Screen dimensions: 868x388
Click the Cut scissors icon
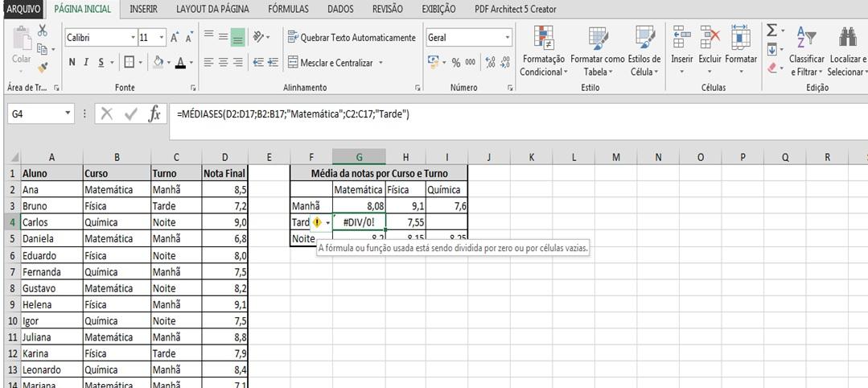43,31
